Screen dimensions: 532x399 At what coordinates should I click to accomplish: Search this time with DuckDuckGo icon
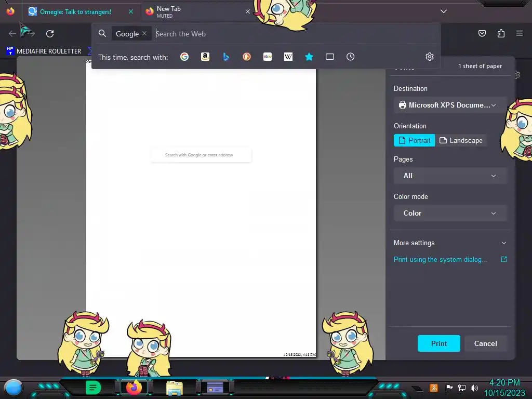pos(247,57)
